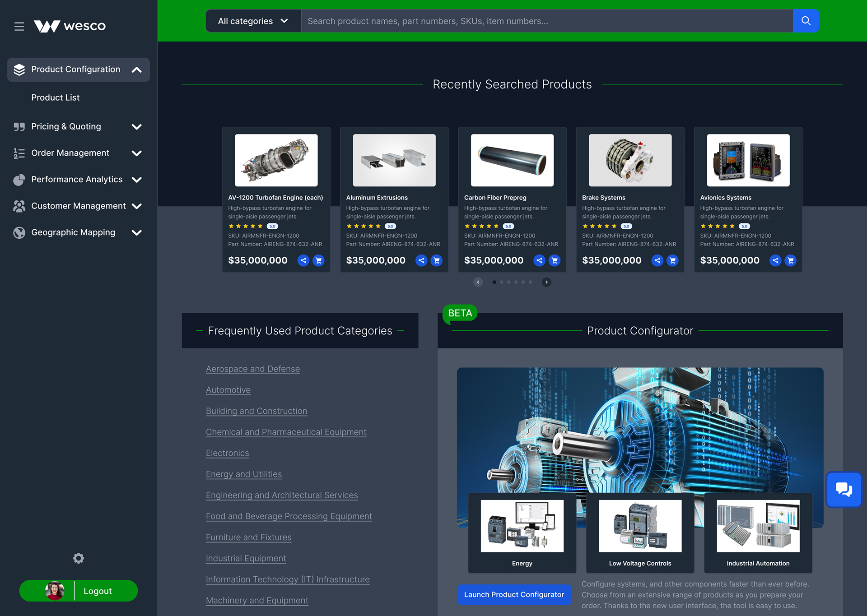The width and height of the screenshot is (867, 616).
Task: Add Brake Systems to cart
Action: point(672,260)
